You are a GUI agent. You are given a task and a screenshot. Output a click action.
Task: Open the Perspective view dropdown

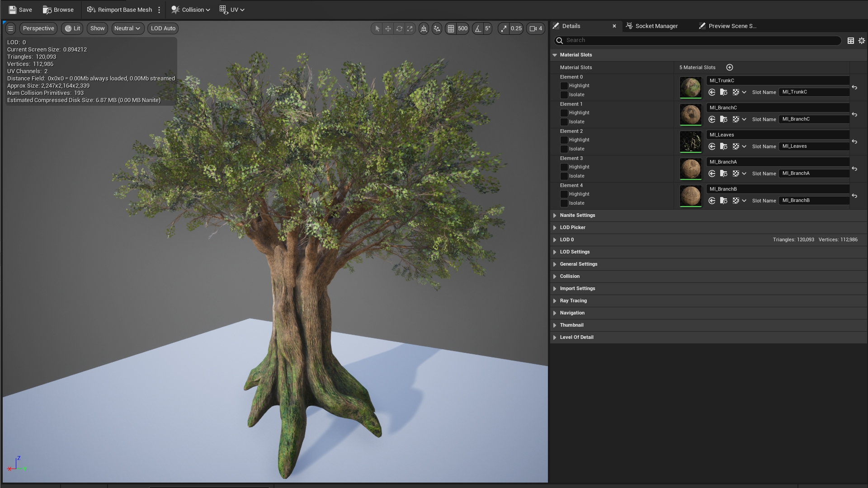(x=38, y=28)
